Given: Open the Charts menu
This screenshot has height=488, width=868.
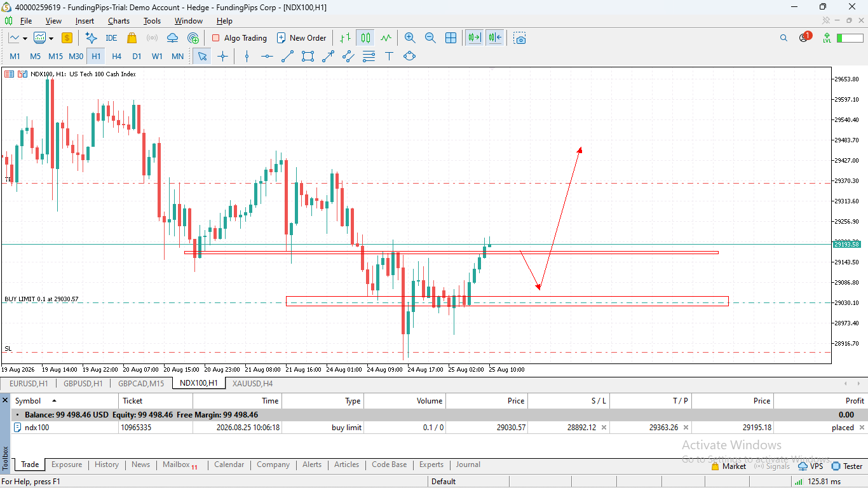Looking at the screenshot, I should pyautogui.click(x=119, y=21).
